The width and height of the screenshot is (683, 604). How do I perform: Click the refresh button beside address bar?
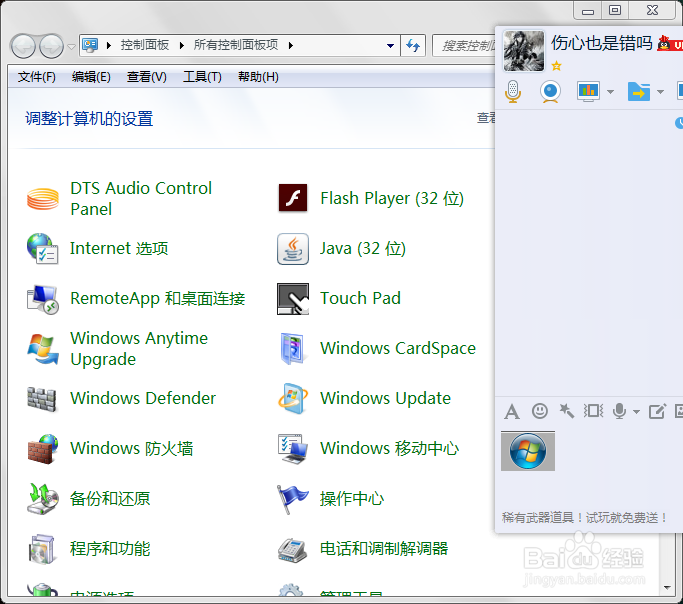pyautogui.click(x=413, y=45)
